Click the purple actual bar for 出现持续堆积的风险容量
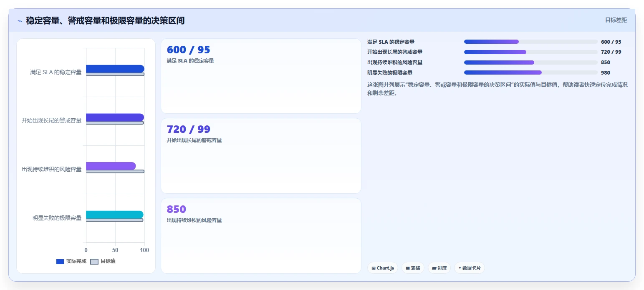Image resolution: width=644 pixels, height=290 pixels. coord(111,166)
